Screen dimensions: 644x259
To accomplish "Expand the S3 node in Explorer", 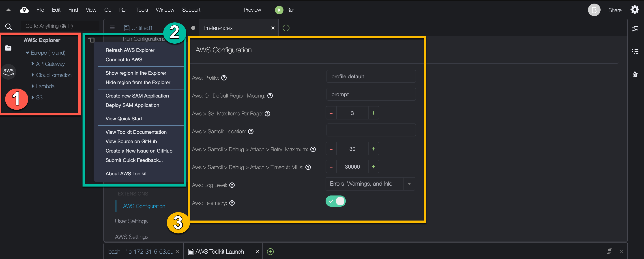I will pyautogui.click(x=32, y=97).
